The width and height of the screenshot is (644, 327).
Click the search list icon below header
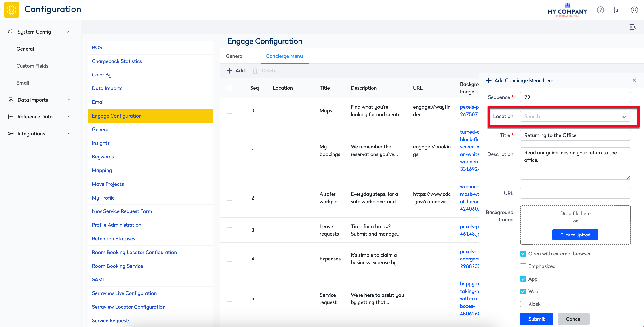tap(632, 27)
